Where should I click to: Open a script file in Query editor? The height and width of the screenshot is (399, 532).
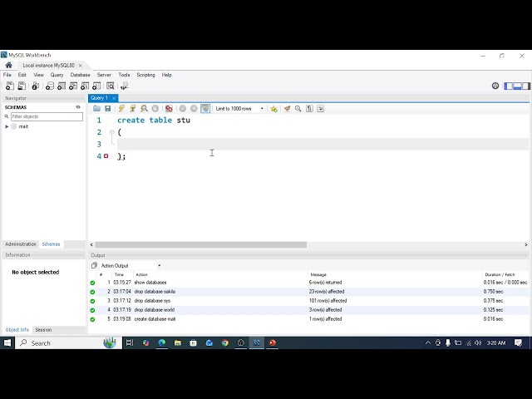96,109
